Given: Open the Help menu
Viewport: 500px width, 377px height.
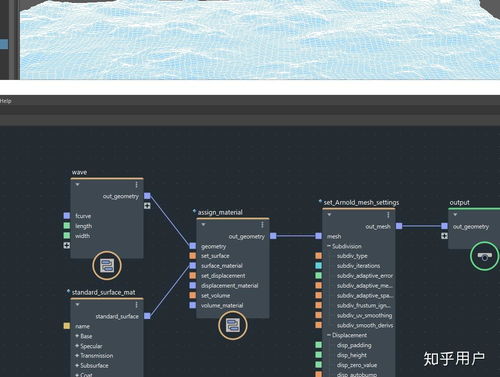Looking at the screenshot, I should click(5, 101).
